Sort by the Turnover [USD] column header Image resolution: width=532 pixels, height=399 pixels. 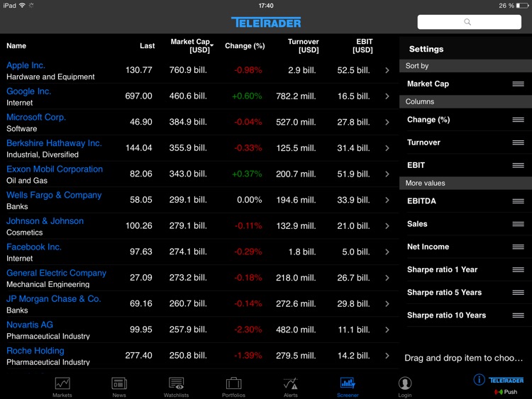[x=304, y=46]
